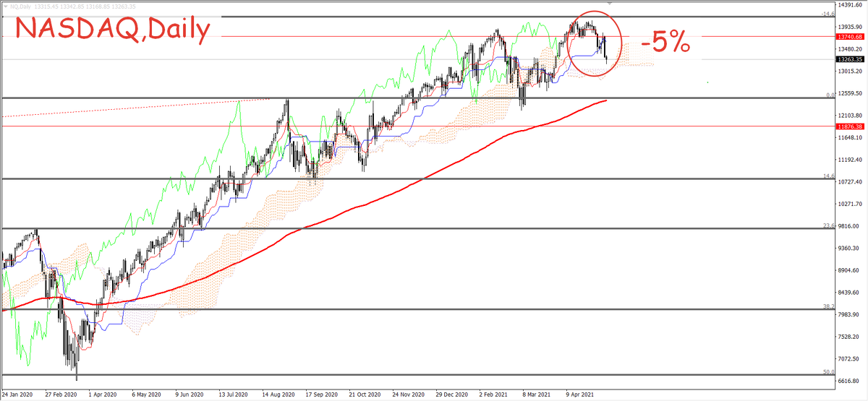
Task: Click the 9816.00 price axis label
Action: click(x=848, y=226)
